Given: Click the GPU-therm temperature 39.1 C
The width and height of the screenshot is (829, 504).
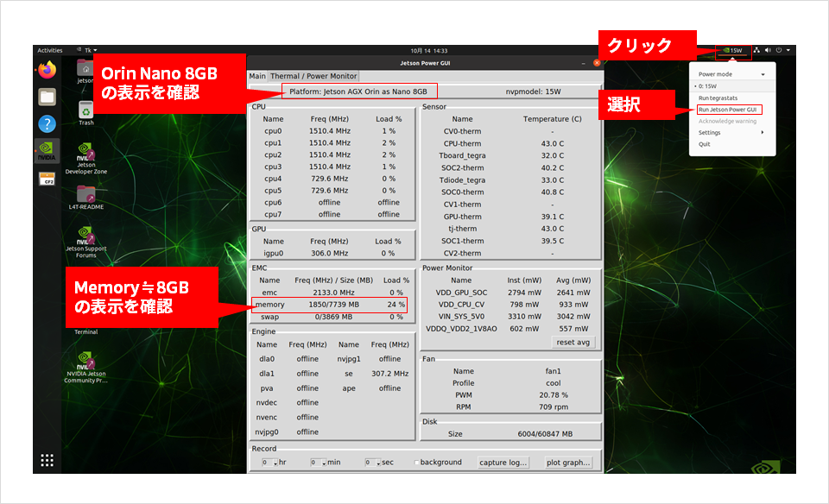Looking at the screenshot, I should click(x=552, y=217).
